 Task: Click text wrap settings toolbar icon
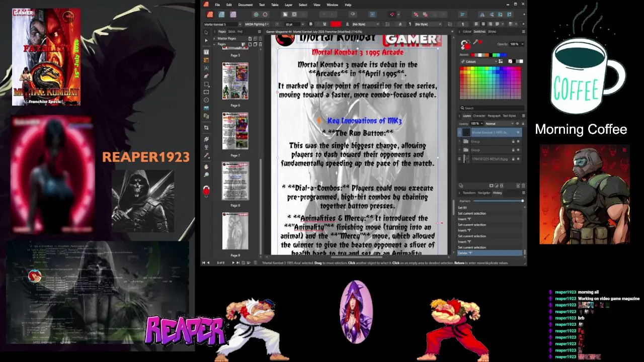(x=372, y=14)
